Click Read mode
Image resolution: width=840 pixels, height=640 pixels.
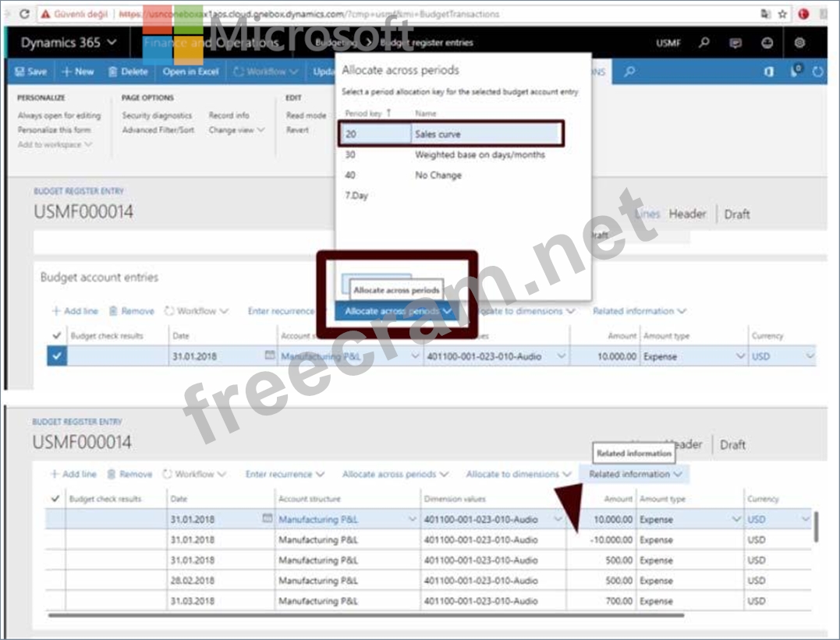click(306, 115)
